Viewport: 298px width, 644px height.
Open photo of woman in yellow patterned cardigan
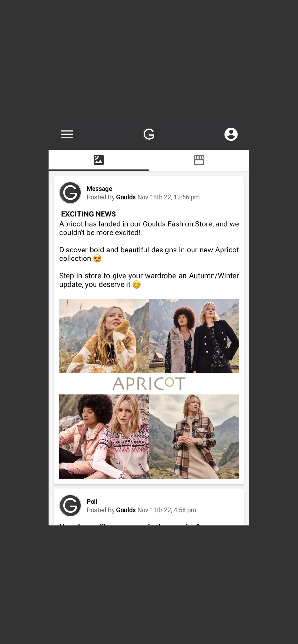(104, 336)
